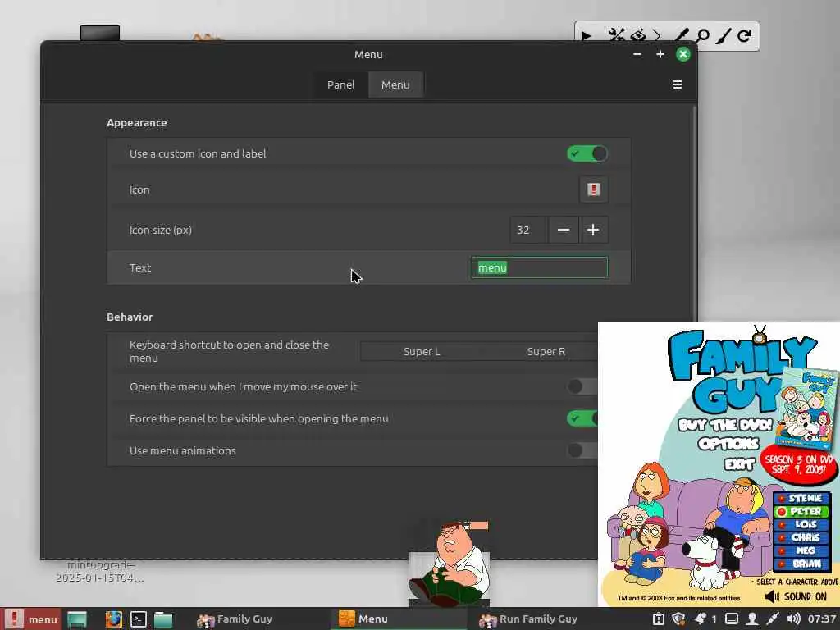Click the Text input field containing 'menu'
The image size is (840, 630).
pos(540,267)
